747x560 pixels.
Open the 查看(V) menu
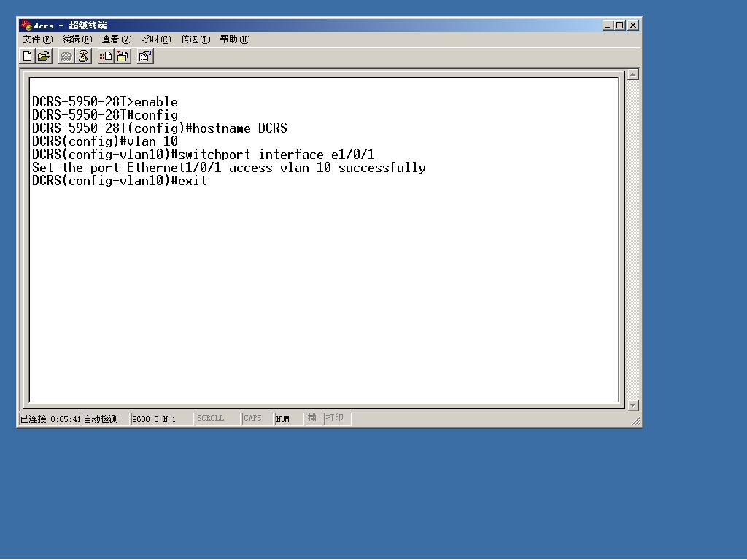pos(116,39)
